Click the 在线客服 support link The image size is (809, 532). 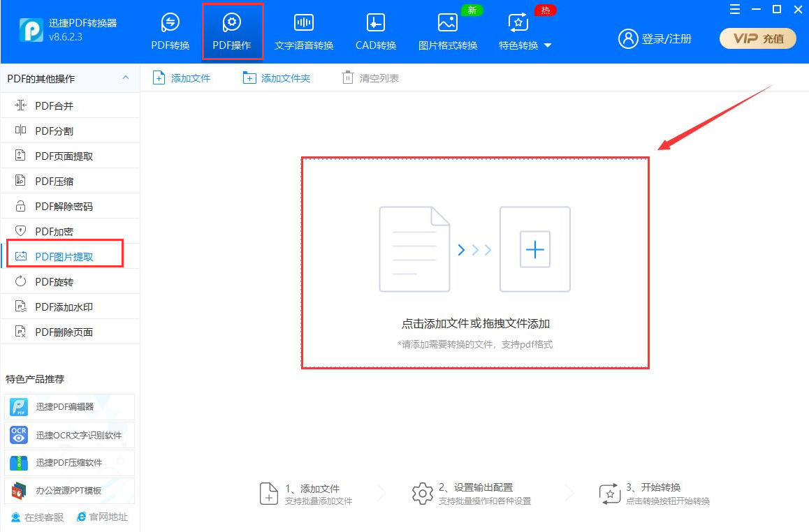37,517
